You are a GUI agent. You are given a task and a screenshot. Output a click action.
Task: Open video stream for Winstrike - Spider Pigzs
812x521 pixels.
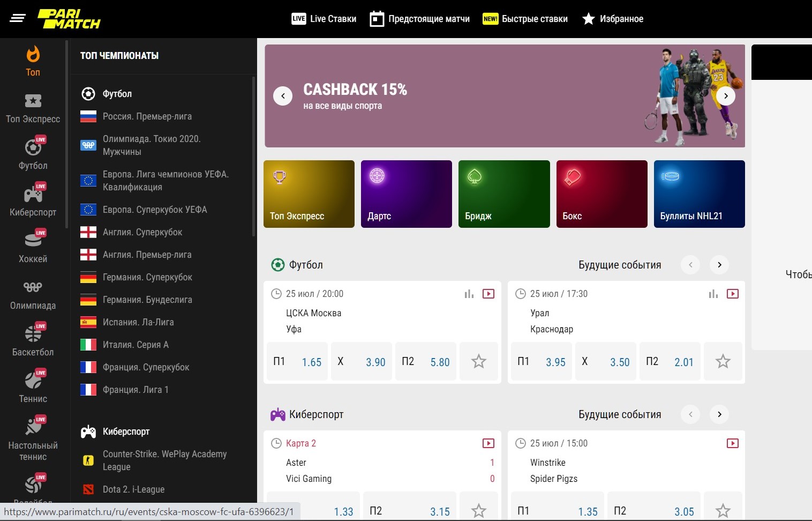click(733, 443)
